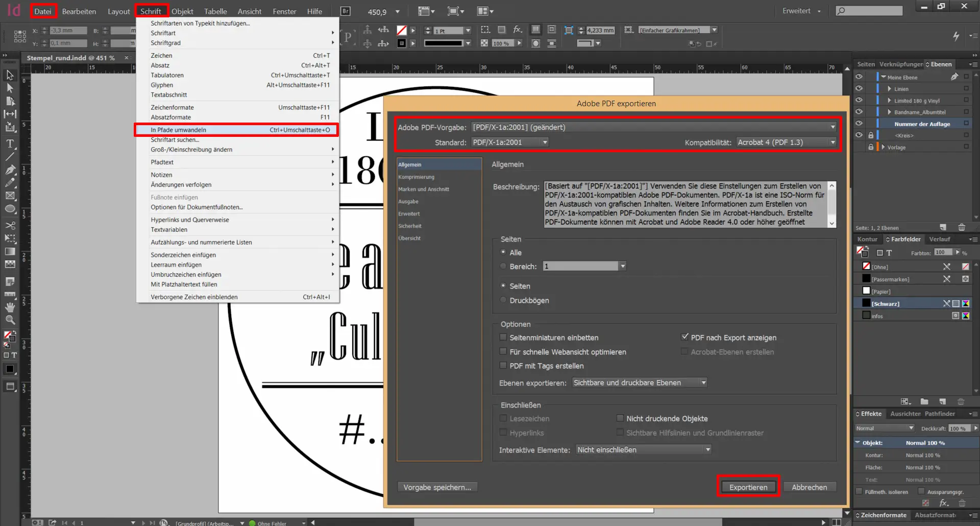Uncheck PDF nach Export anzeigen

pos(685,337)
